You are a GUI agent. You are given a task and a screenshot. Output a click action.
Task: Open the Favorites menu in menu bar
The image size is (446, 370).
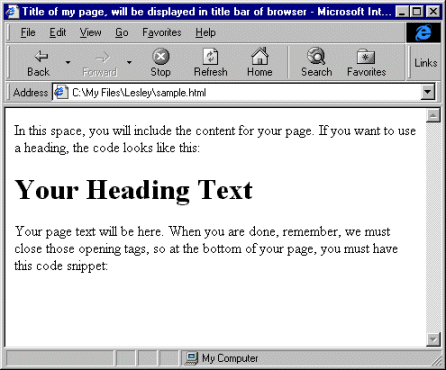(162, 32)
